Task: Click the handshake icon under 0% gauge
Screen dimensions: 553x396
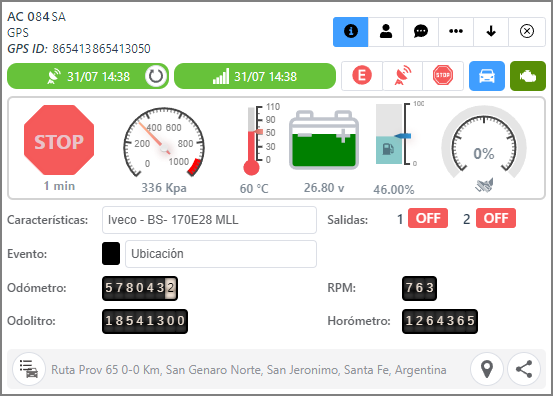Action: coord(484,185)
